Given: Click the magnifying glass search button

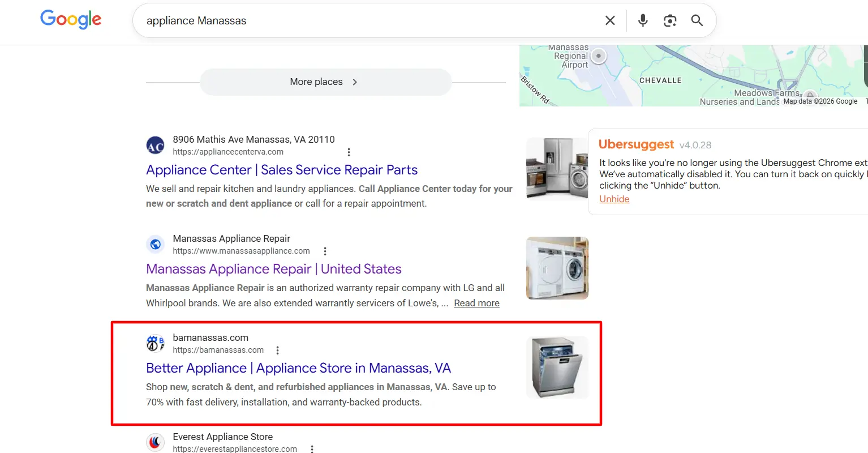Looking at the screenshot, I should tap(697, 21).
